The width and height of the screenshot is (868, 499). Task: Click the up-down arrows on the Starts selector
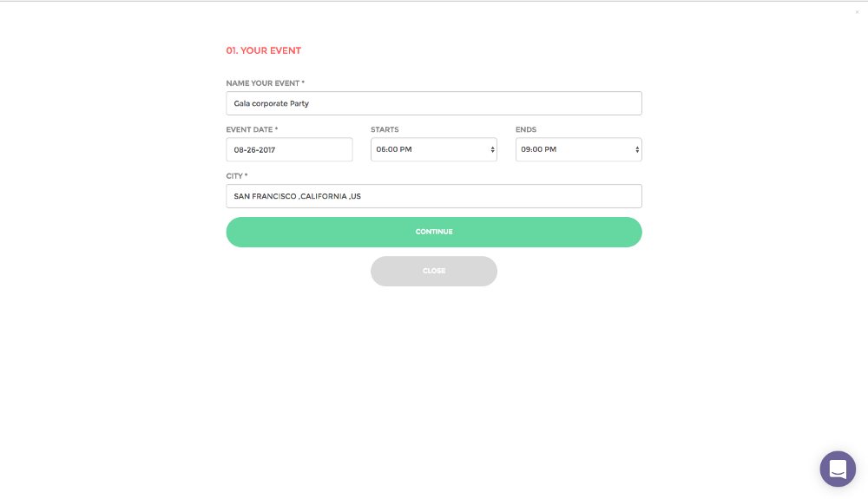[492, 150]
